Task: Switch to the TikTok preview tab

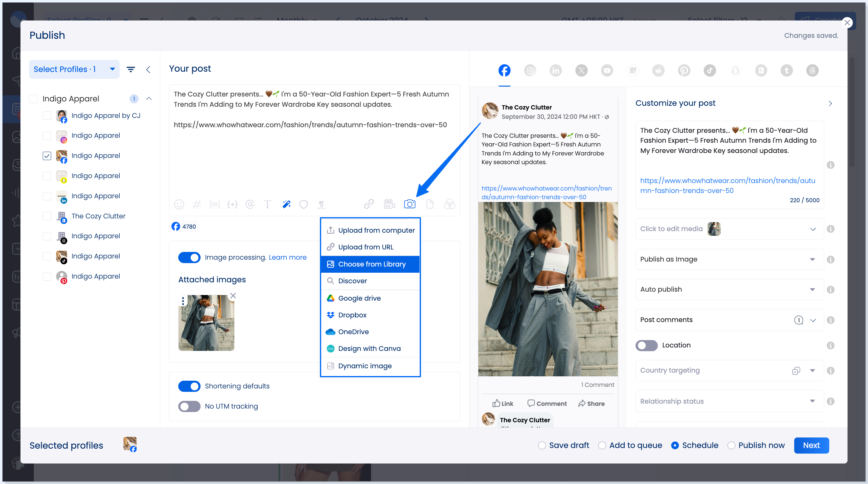Action: click(x=710, y=70)
